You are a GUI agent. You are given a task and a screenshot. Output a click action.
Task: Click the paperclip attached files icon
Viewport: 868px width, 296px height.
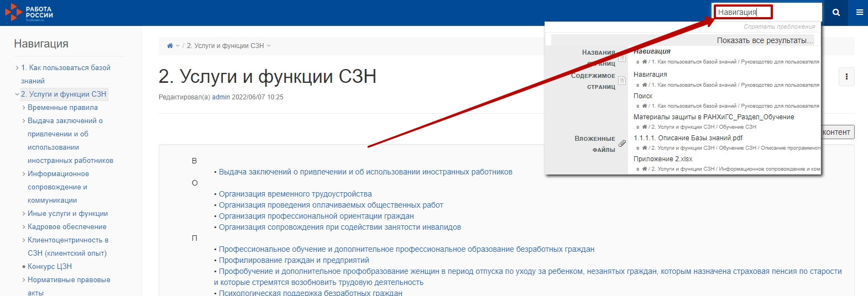(x=622, y=144)
